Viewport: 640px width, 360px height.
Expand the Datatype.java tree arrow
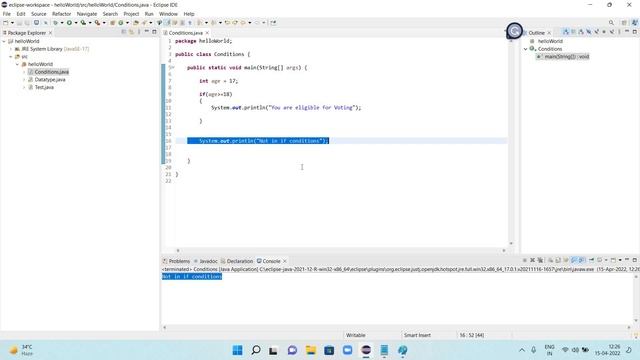(x=24, y=80)
